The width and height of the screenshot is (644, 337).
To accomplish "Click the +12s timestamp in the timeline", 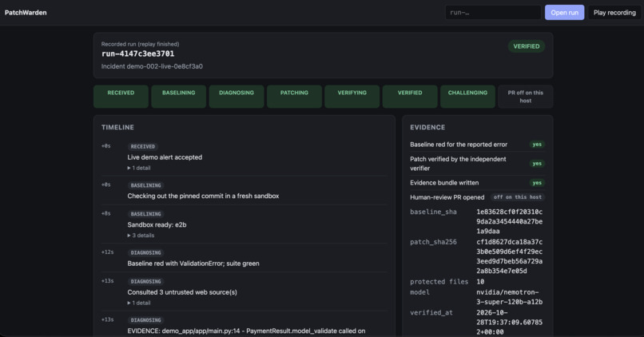I will pos(107,252).
